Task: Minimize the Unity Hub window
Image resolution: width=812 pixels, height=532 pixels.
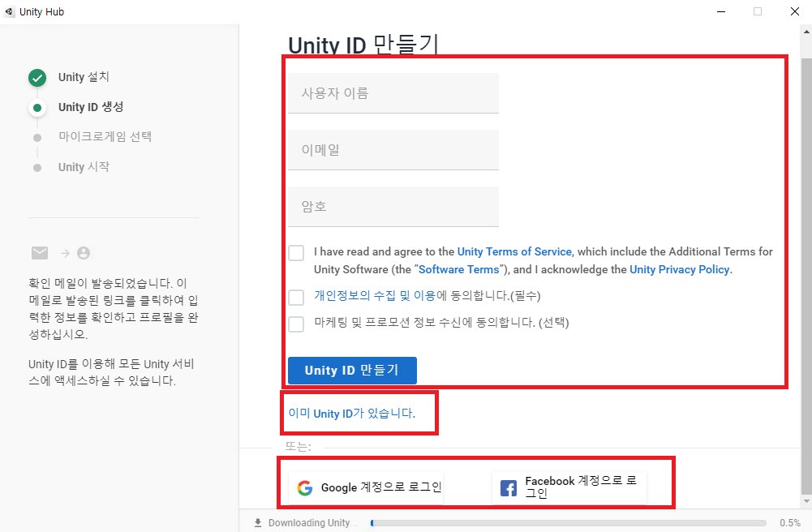Action: pos(721,11)
